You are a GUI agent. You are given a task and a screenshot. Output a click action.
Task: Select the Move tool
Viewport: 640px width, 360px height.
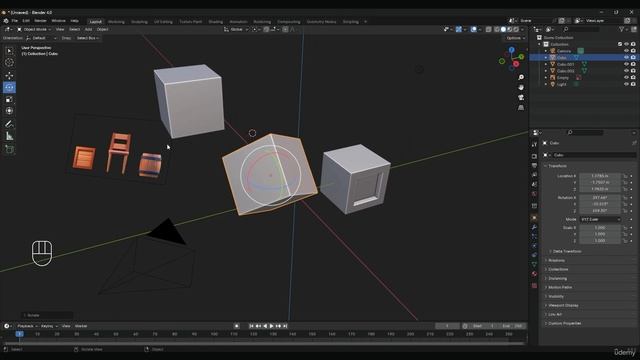tap(9, 76)
